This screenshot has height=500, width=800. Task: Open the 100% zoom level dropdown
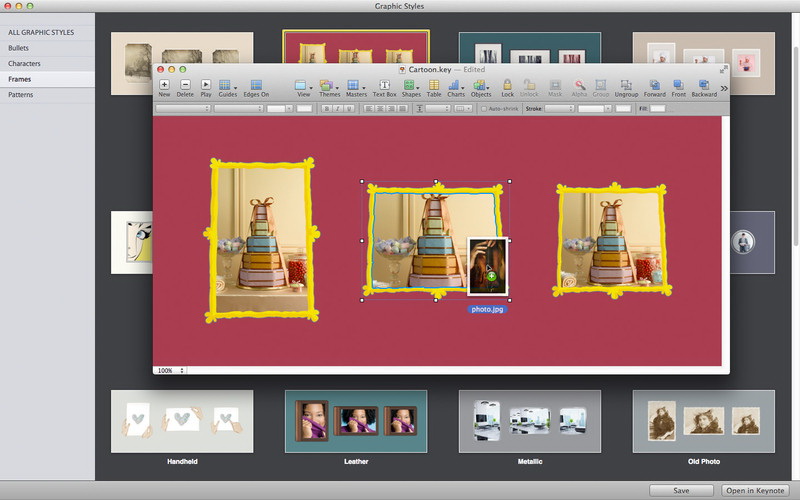[169, 370]
